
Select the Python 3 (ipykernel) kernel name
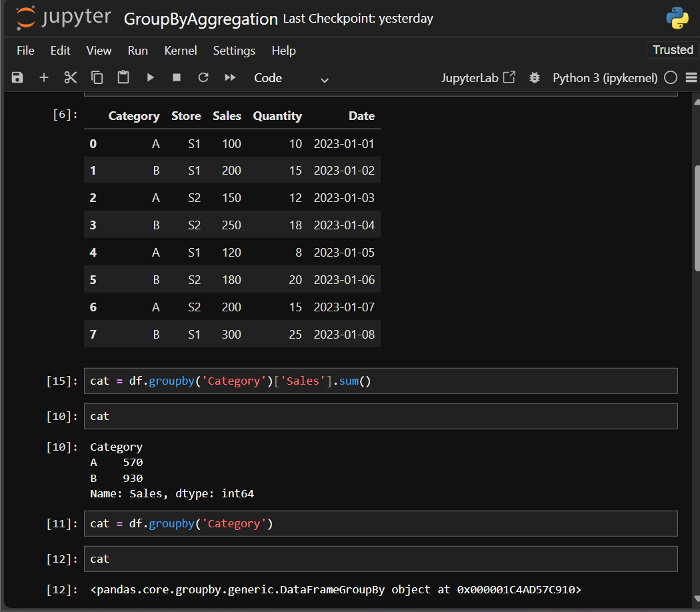605,78
